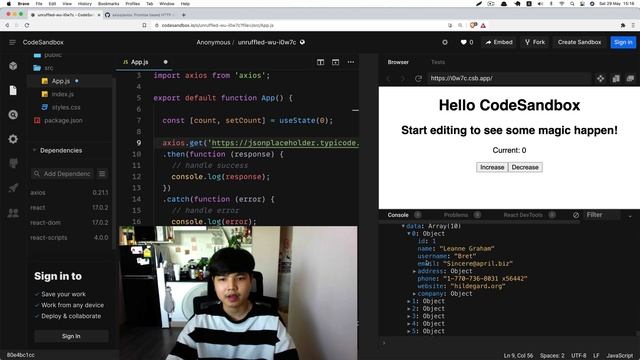The width and height of the screenshot is (640, 360).
Task: Open App.js in file tree
Action: (61, 81)
